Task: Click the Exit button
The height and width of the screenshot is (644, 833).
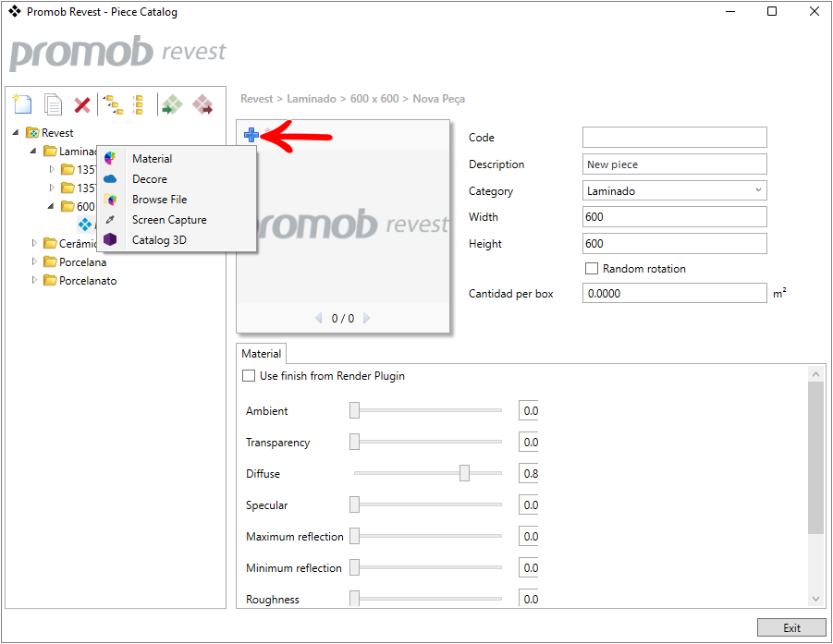Action: point(791,627)
